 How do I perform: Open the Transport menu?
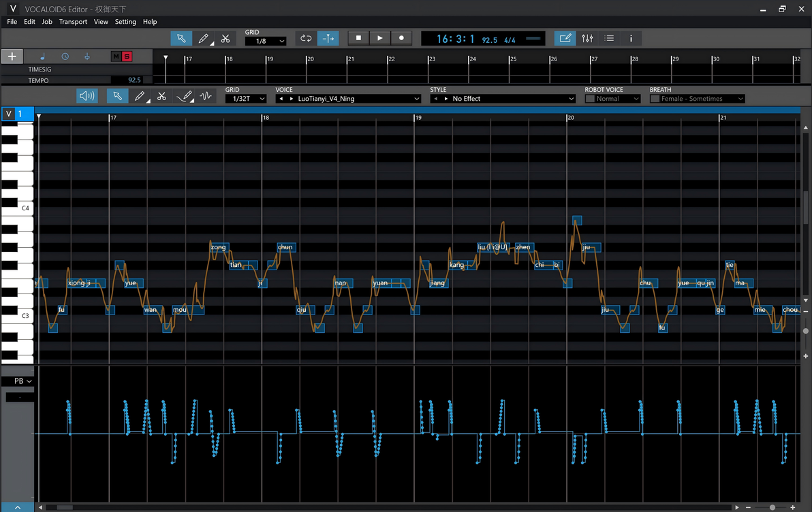[x=73, y=22]
